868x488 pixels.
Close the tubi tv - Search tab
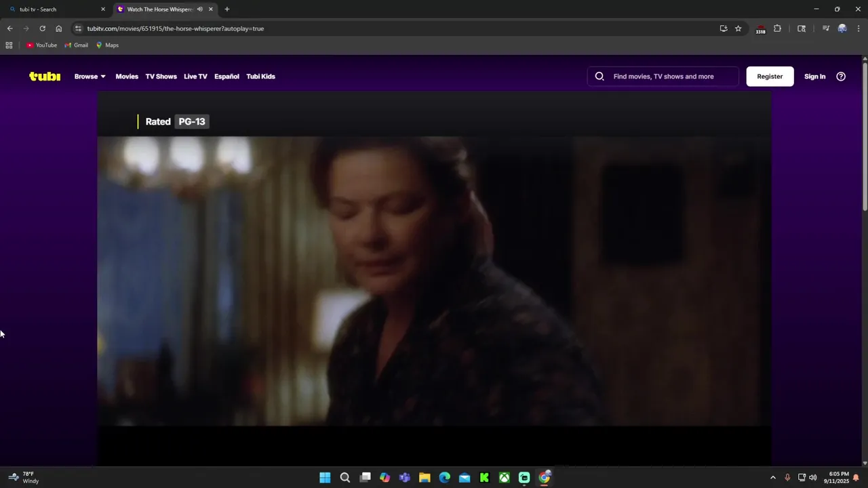[x=103, y=9]
